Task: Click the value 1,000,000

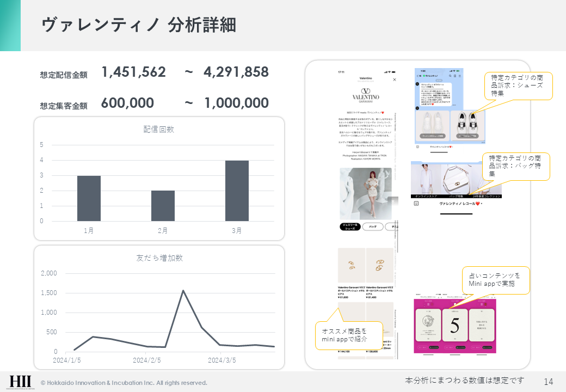Action: (x=236, y=103)
